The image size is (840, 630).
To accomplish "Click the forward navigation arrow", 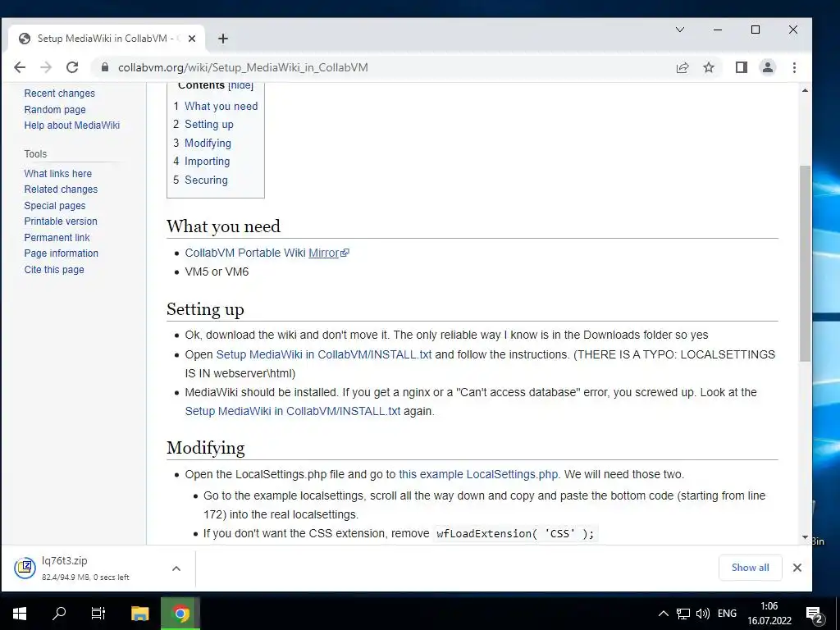I will 46,67.
